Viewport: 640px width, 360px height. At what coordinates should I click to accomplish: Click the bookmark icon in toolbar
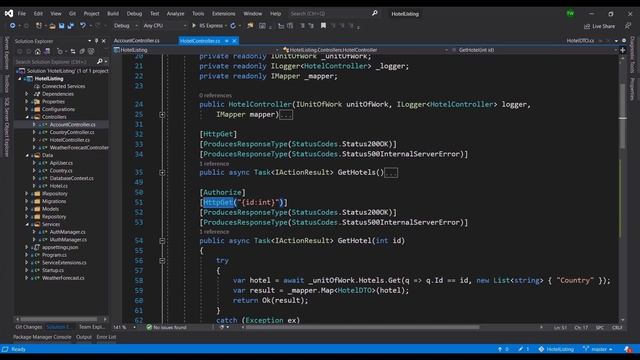pyautogui.click(x=323, y=26)
